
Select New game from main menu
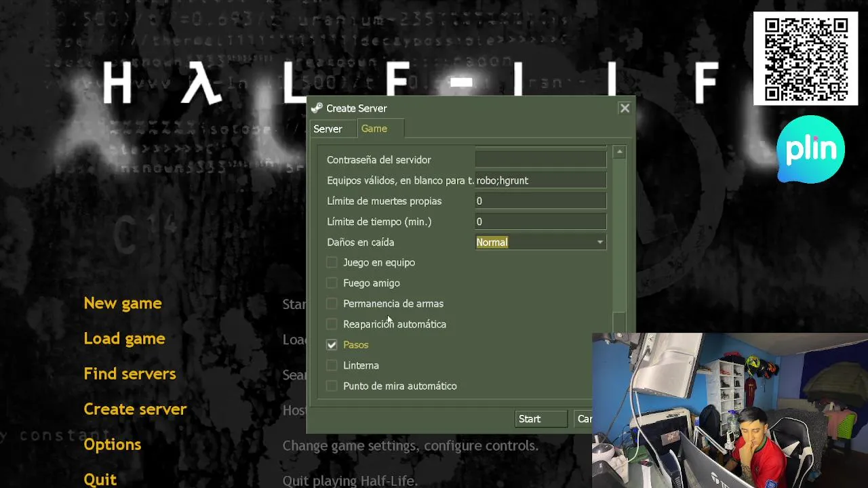coord(123,303)
